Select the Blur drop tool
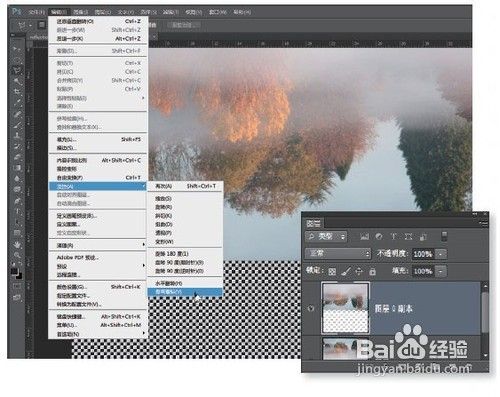This screenshot has height=397, width=500. tap(17, 179)
